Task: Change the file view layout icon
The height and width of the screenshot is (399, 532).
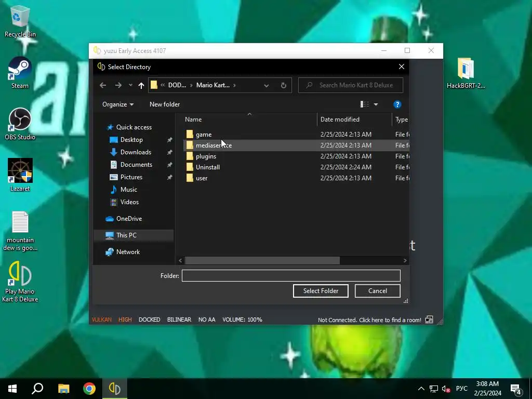Action: [x=365, y=104]
